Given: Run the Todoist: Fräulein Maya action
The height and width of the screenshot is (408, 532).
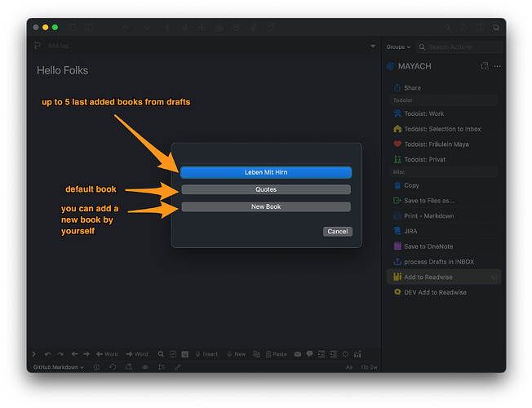Looking at the screenshot, I should [x=443, y=144].
